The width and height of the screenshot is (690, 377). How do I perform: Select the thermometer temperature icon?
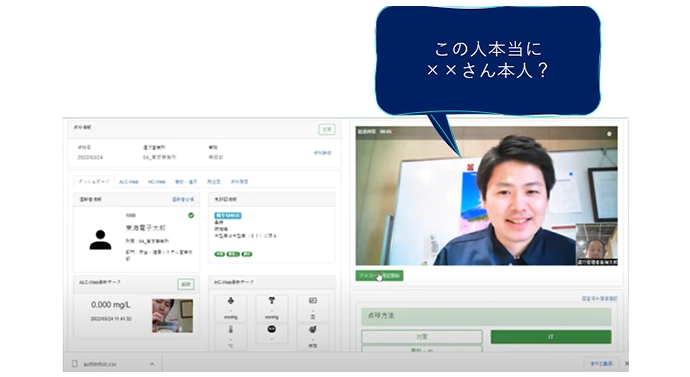pos(231,330)
